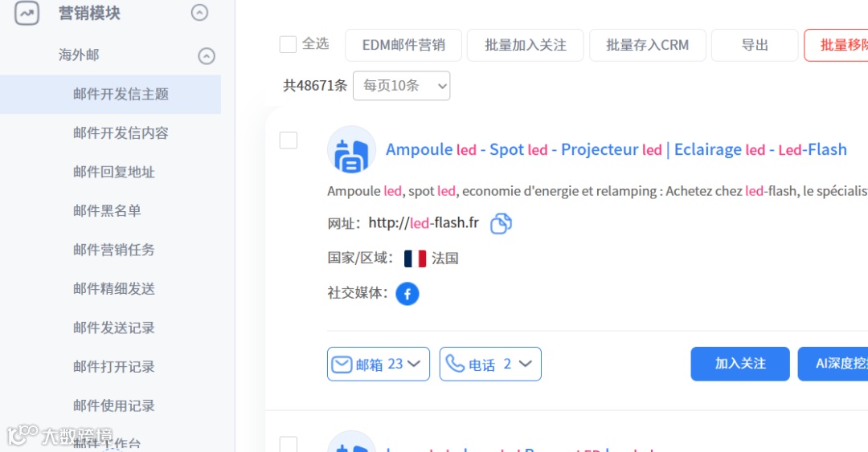View 邮件打开记录 page

coord(114,366)
